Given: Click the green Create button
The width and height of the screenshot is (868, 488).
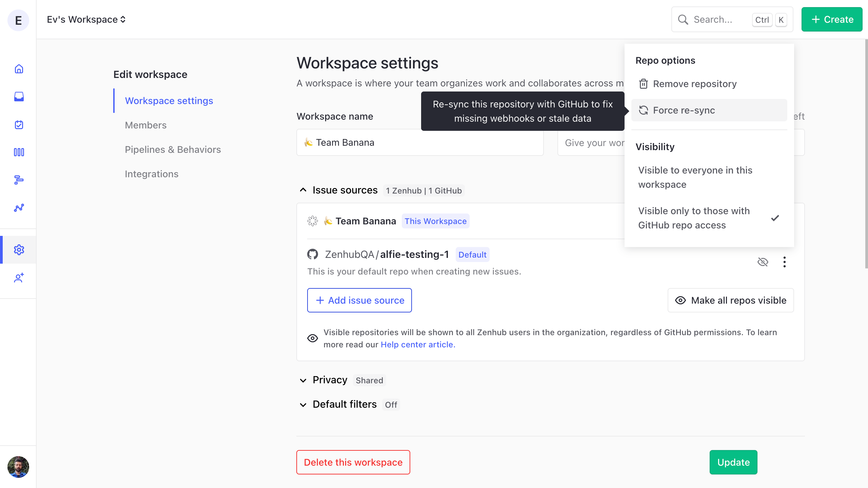Looking at the screenshot, I should 832,20.
